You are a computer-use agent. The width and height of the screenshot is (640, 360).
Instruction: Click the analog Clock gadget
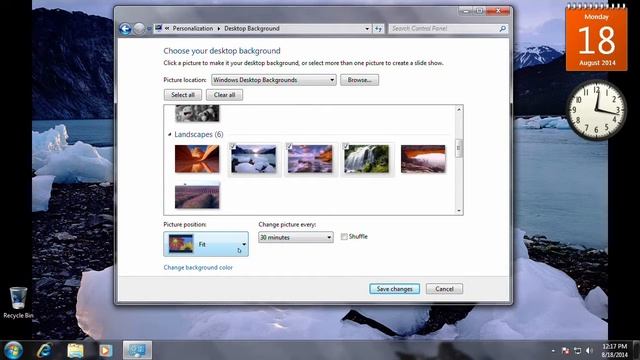coord(596,110)
